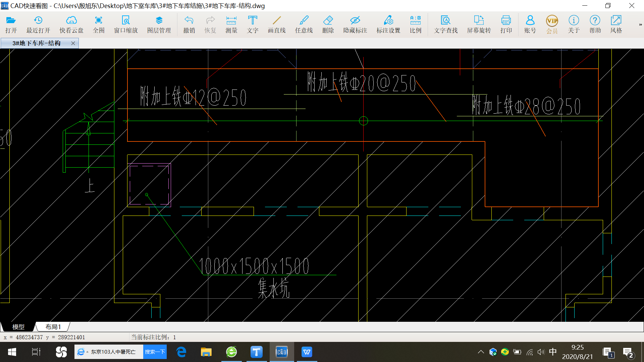The height and width of the screenshot is (362, 644).
Task: Open 文字查找 text search
Action: [446, 24]
